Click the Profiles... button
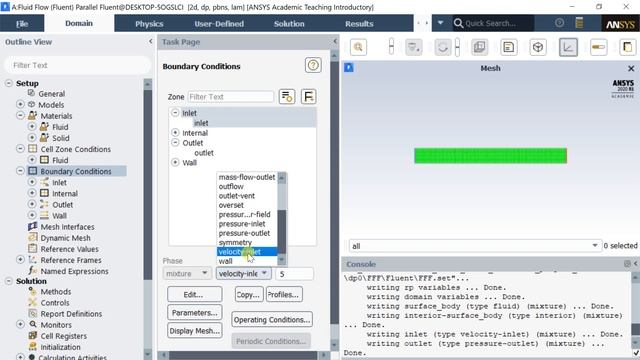Image resolution: width=640 pixels, height=360 pixels. (x=284, y=294)
